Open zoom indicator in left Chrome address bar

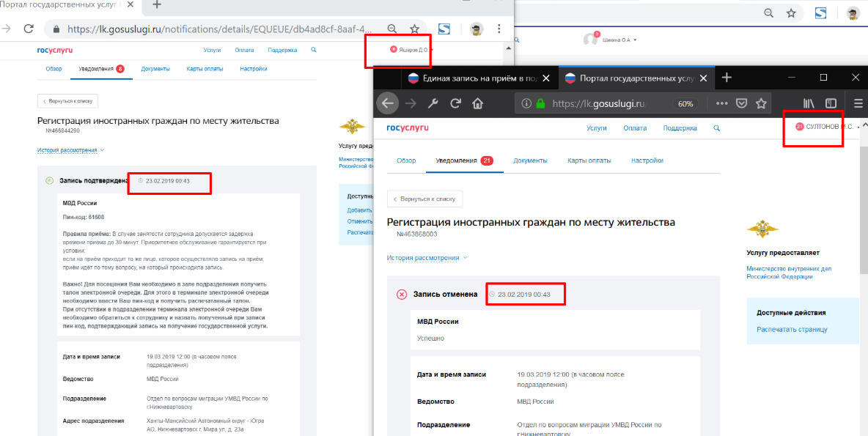(x=391, y=29)
